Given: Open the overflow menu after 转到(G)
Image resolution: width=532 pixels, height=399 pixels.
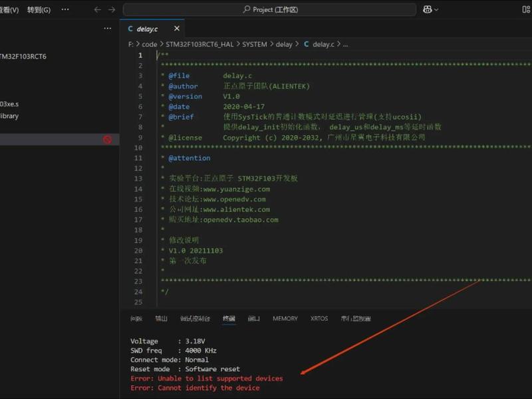Looking at the screenshot, I should tap(65, 9).
